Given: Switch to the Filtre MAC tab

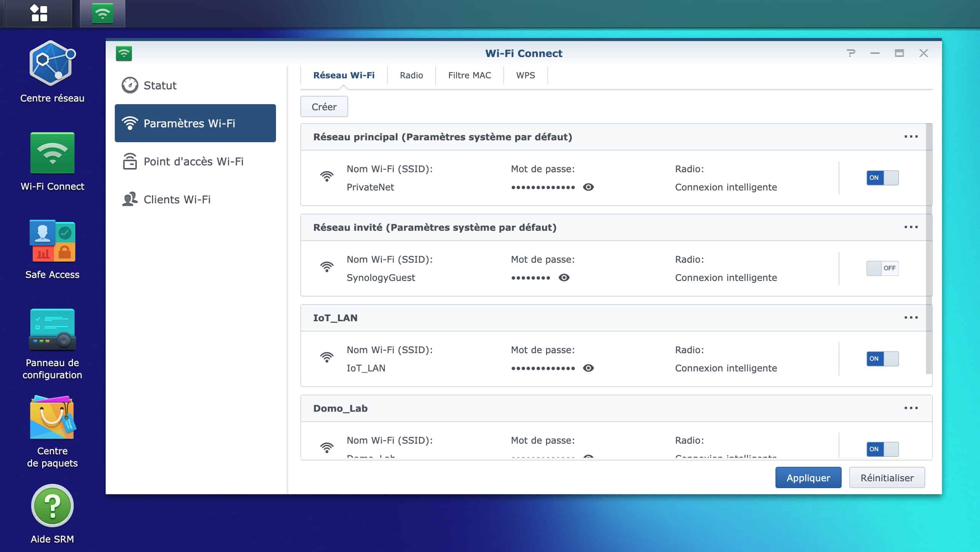Looking at the screenshot, I should (469, 75).
